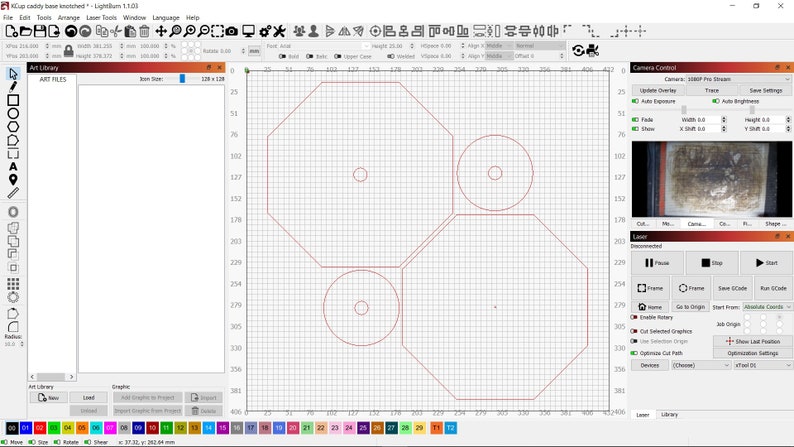
Task: Click the Cut scissors toolbar icon
Action: coord(116,31)
